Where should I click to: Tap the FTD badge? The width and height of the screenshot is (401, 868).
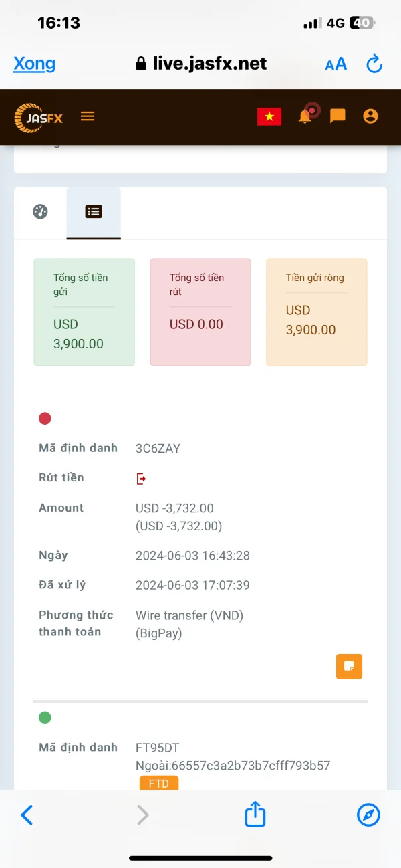[158, 783]
